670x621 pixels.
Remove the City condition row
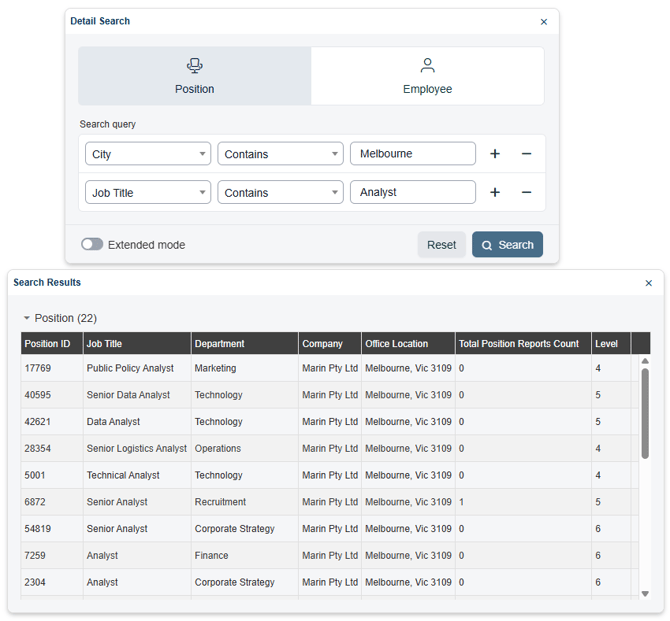tap(526, 154)
